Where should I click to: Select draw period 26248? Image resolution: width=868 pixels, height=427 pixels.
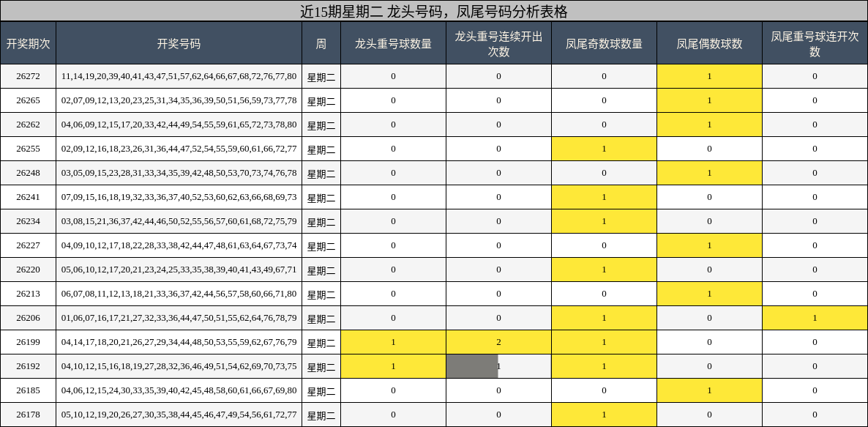tap(29, 173)
